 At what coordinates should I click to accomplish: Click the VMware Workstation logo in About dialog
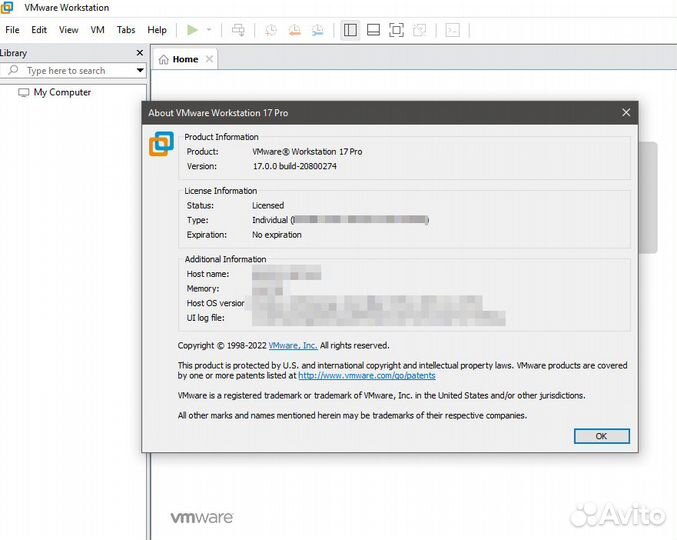pyautogui.click(x=161, y=144)
